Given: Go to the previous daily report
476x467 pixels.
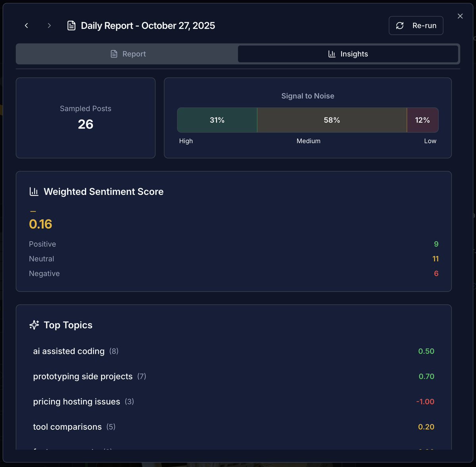Looking at the screenshot, I should [x=27, y=25].
